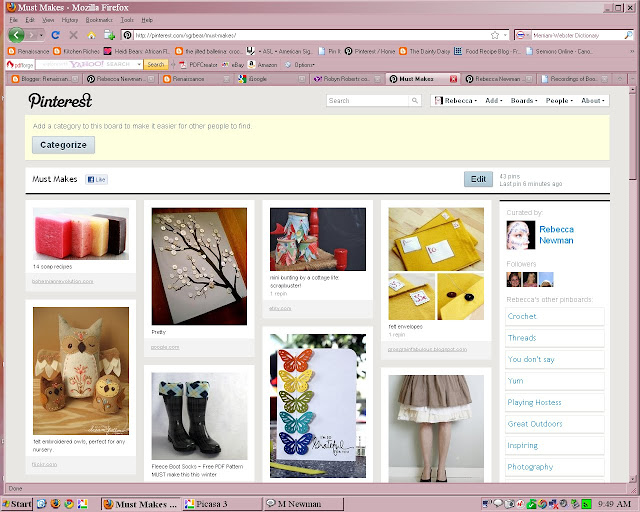Open the History menu
The image size is (640, 512).
[x=70, y=20]
